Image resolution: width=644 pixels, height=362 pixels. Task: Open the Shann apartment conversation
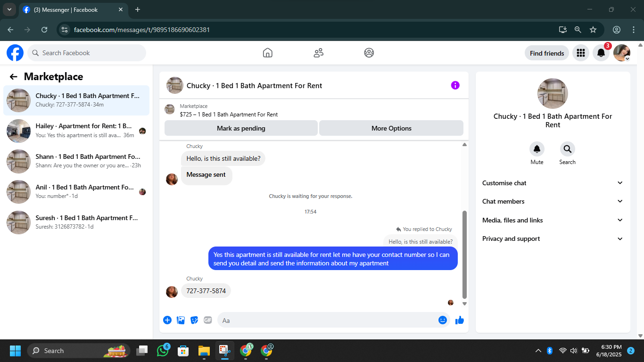coord(76,161)
